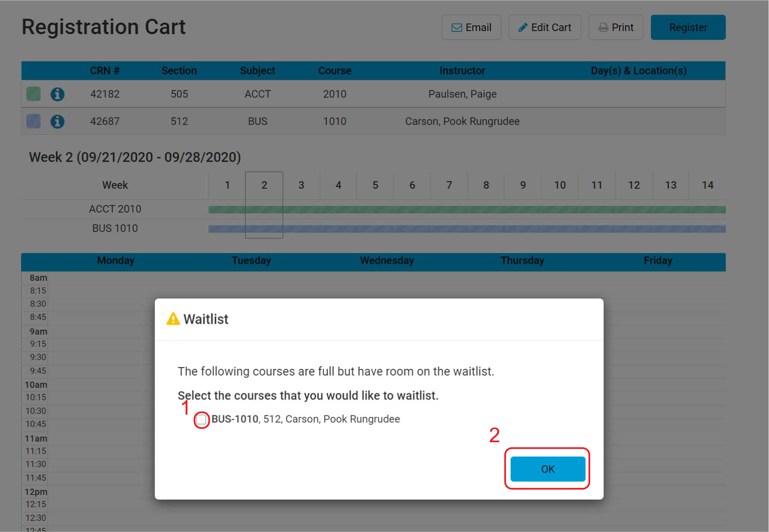Viewport: 769px width, 532px height.
Task: Click blue color swatch for BUS course
Action: point(33,121)
